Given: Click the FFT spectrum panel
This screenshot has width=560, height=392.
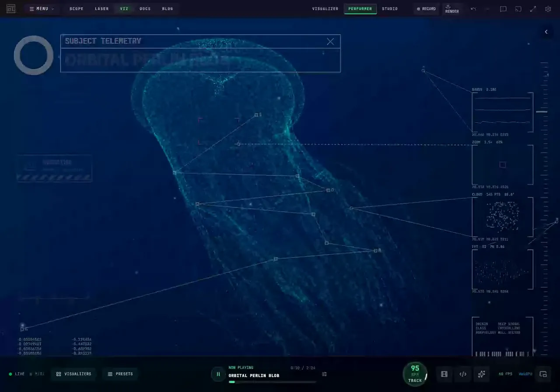Looking at the screenshot, I should [x=503, y=269].
